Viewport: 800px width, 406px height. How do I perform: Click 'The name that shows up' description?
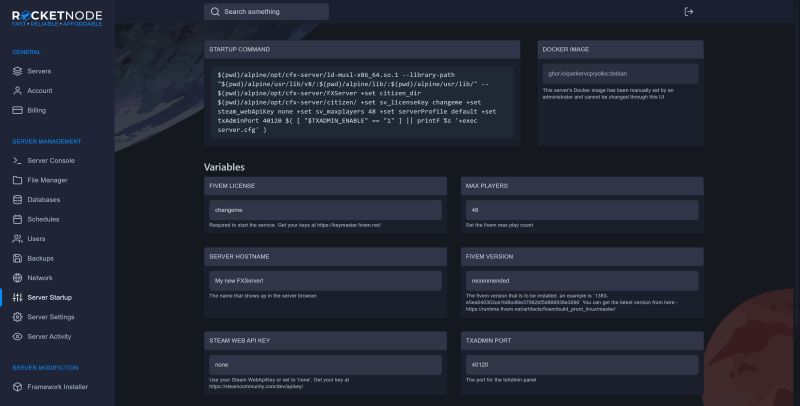[263, 296]
